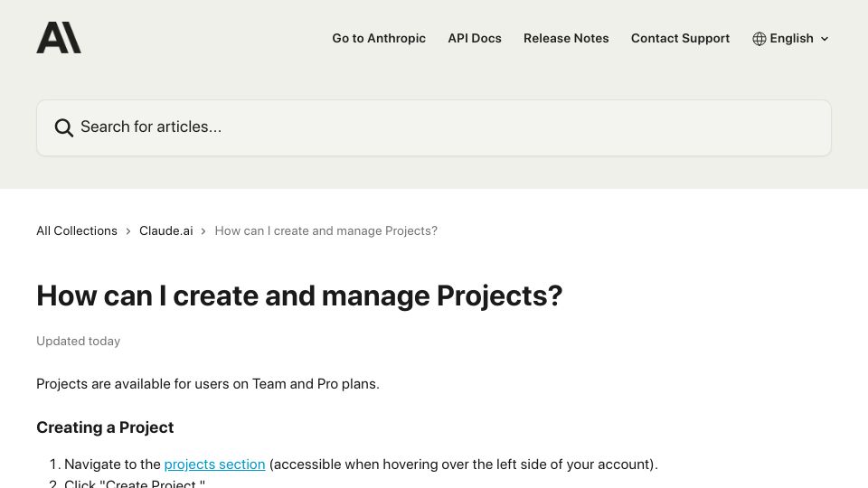The height and width of the screenshot is (488, 868).
Task: Click breadcrumb chevron after All Collections
Action: coord(128,231)
